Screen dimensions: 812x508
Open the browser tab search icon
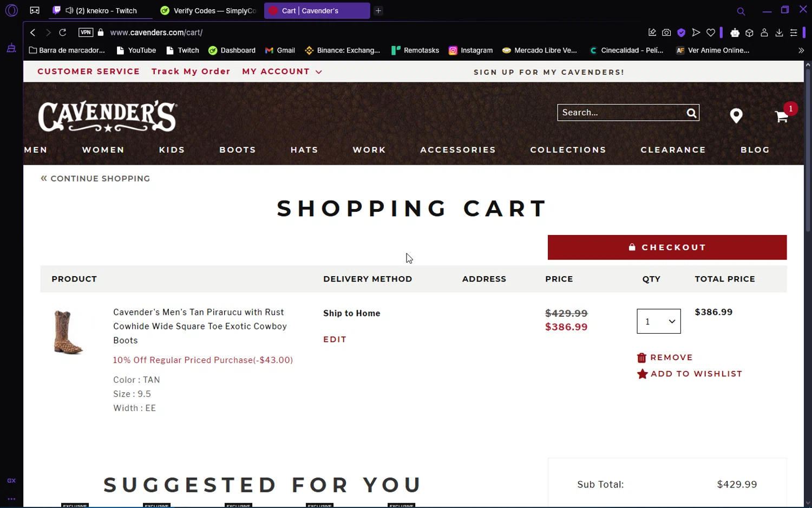[741, 11]
